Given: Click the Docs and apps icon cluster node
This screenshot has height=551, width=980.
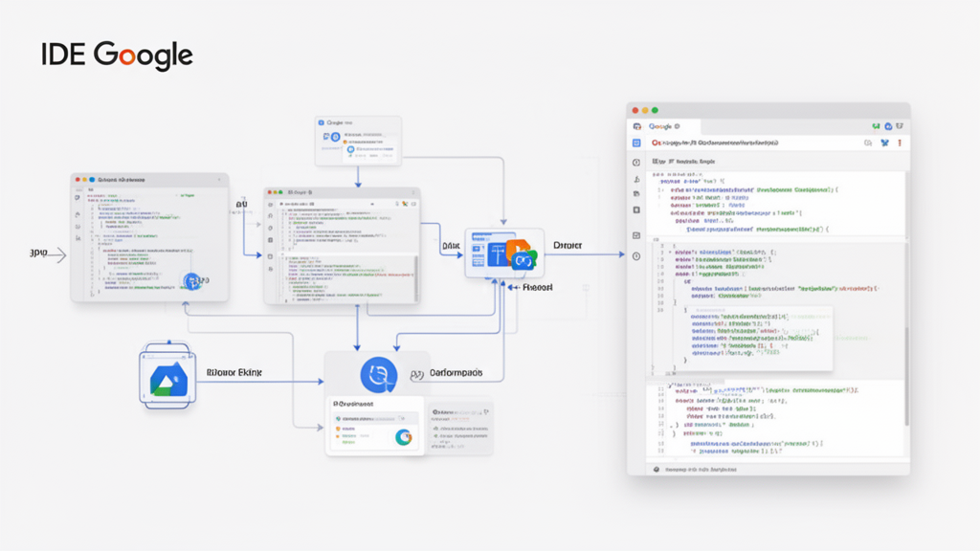Looking at the screenshot, I should click(504, 254).
